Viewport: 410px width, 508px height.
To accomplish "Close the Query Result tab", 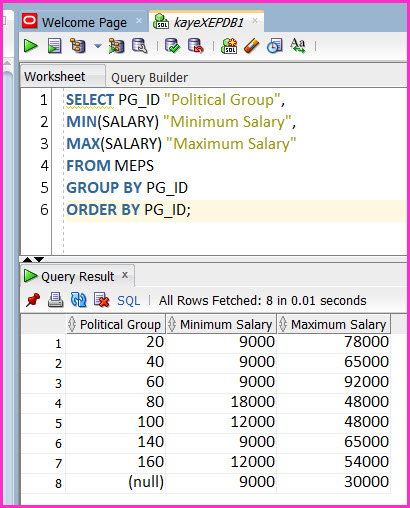I will pyautogui.click(x=125, y=275).
